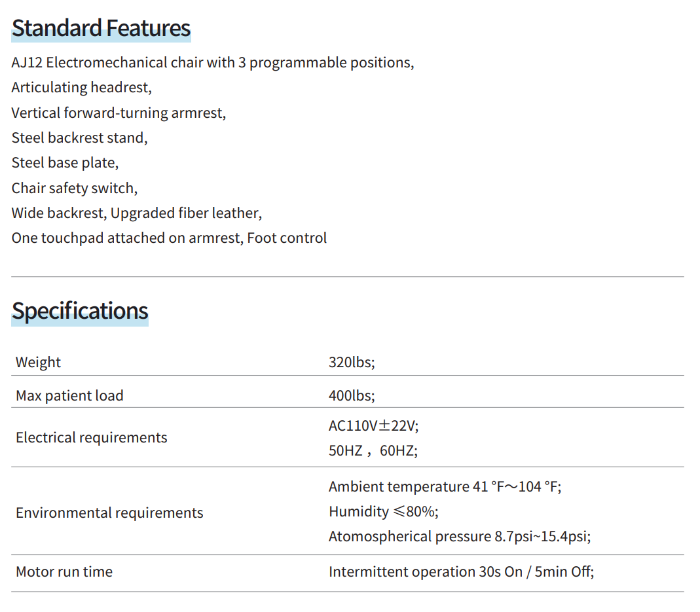Click the Max patient load label

pyautogui.click(x=69, y=395)
